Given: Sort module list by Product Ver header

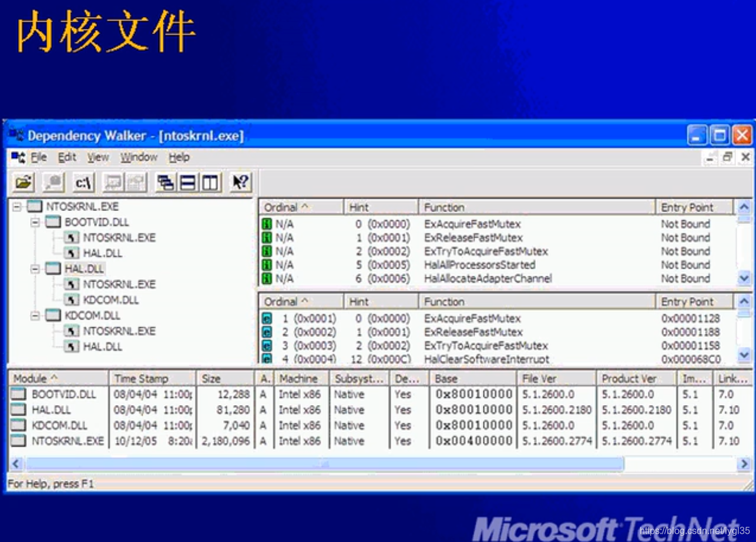Looking at the screenshot, I should [x=636, y=379].
